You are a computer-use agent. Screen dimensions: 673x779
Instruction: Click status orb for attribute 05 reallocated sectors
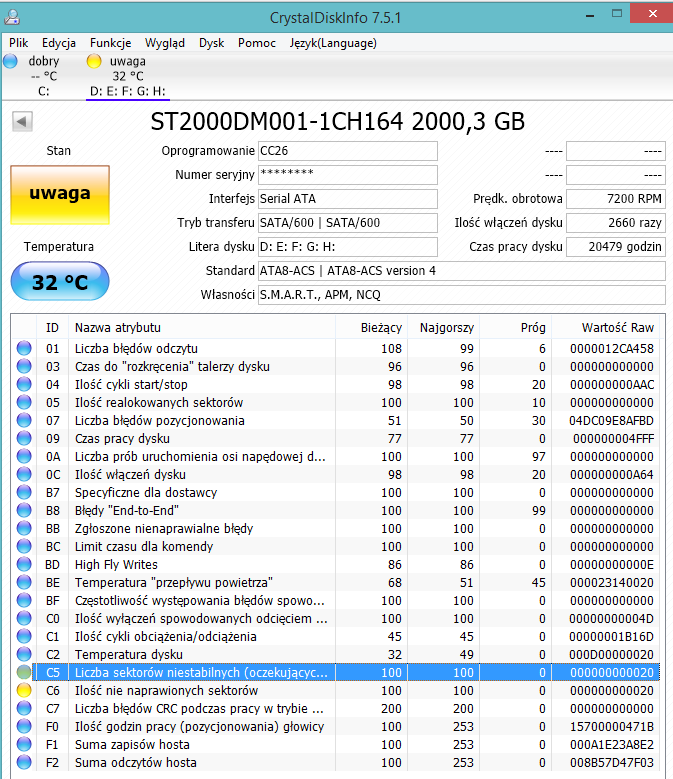click(24, 402)
